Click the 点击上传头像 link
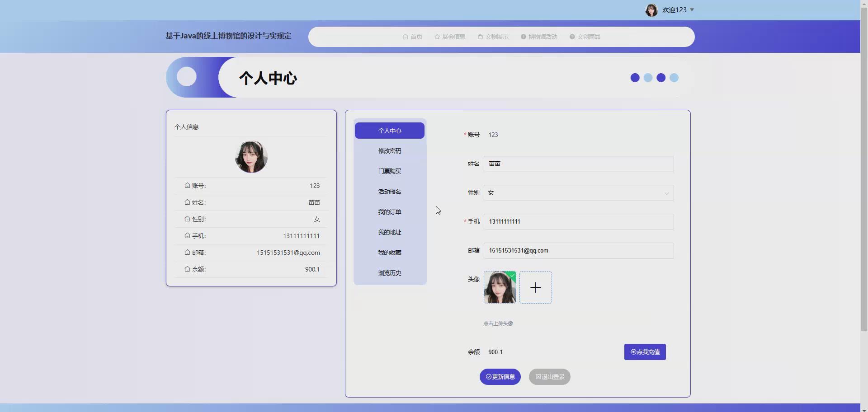868x412 pixels. click(498, 323)
